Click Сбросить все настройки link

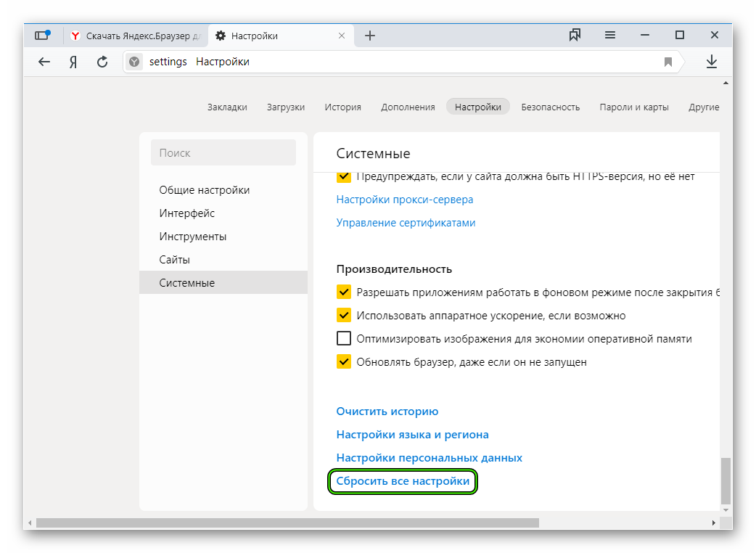(403, 481)
